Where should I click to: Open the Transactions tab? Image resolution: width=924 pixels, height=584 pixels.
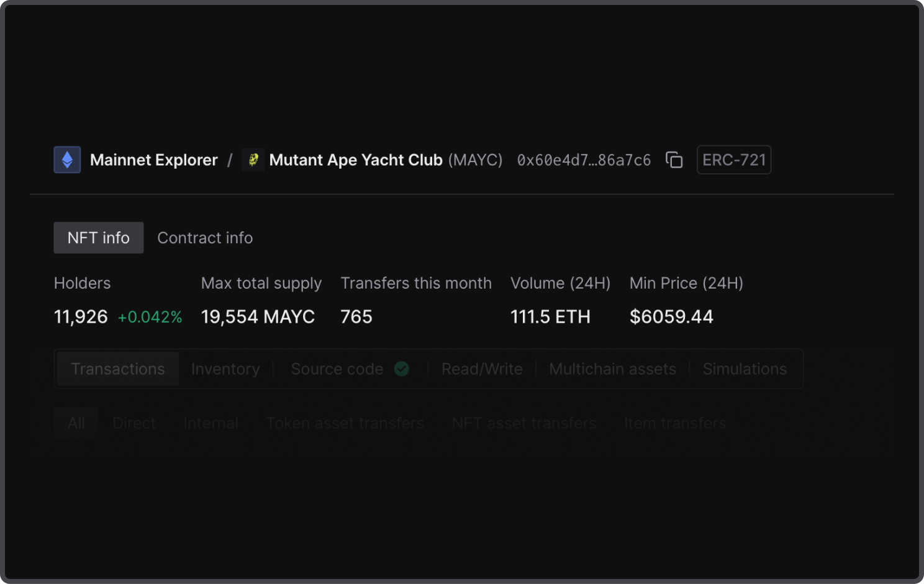pyautogui.click(x=118, y=369)
